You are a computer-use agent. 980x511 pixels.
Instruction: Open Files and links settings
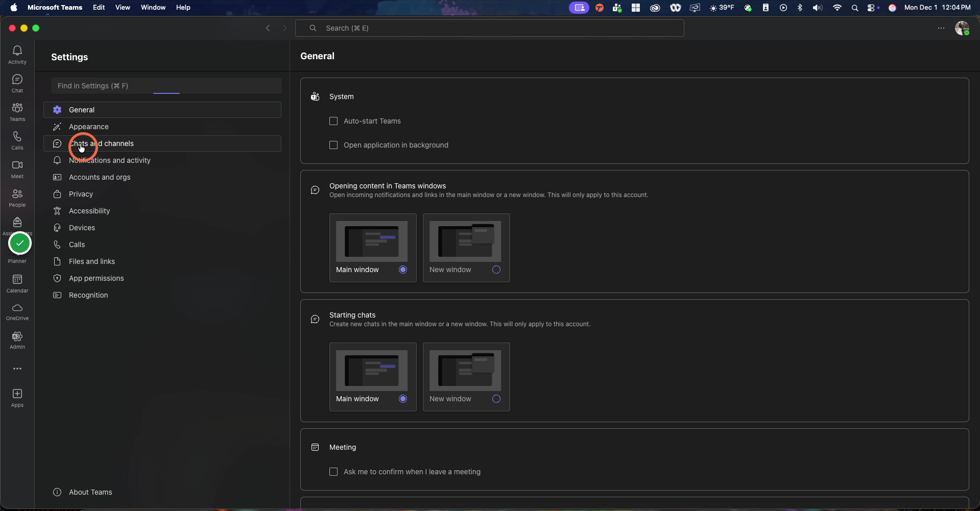click(x=162, y=261)
